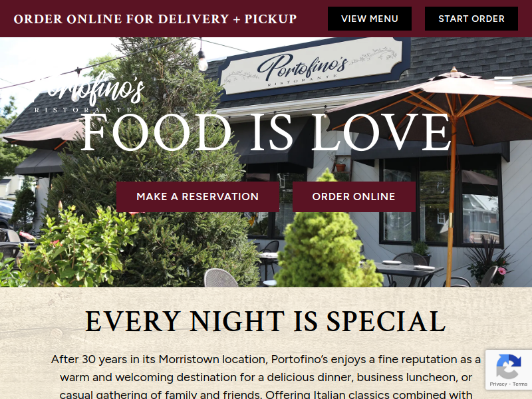Click the Food Is Love headline
Screen dimensions: 532x399
267,132
